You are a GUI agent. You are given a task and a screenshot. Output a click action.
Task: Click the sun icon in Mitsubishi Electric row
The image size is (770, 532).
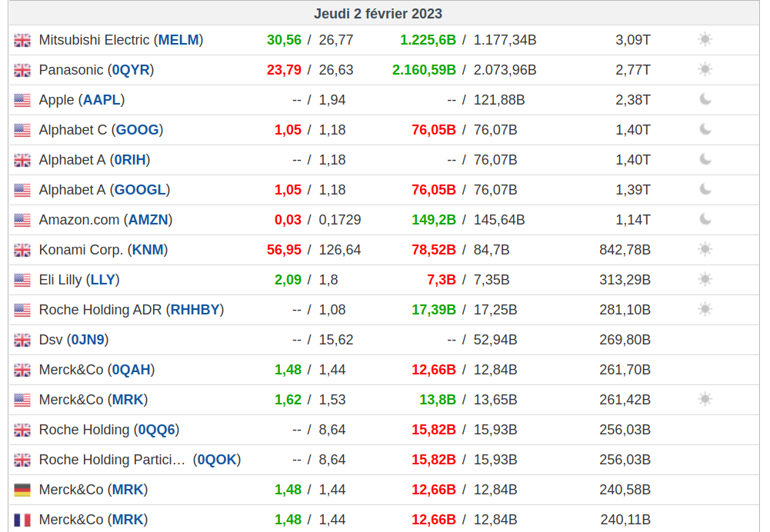click(x=705, y=39)
